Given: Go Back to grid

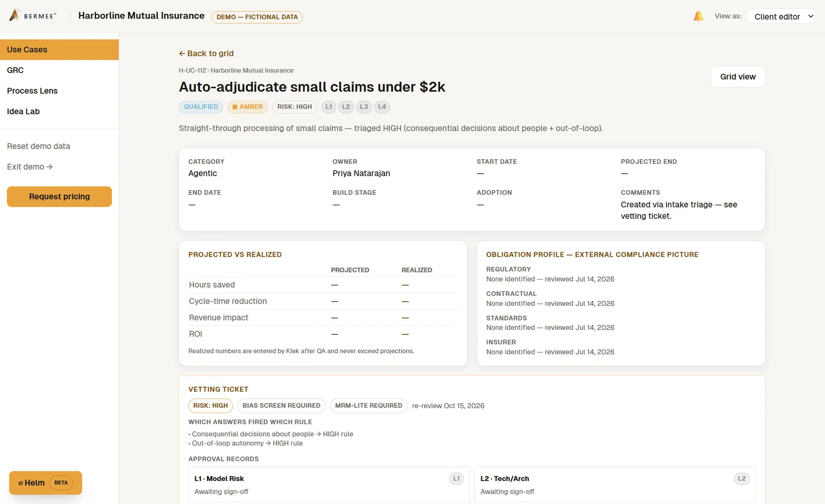Looking at the screenshot, I should click(206, 53).
